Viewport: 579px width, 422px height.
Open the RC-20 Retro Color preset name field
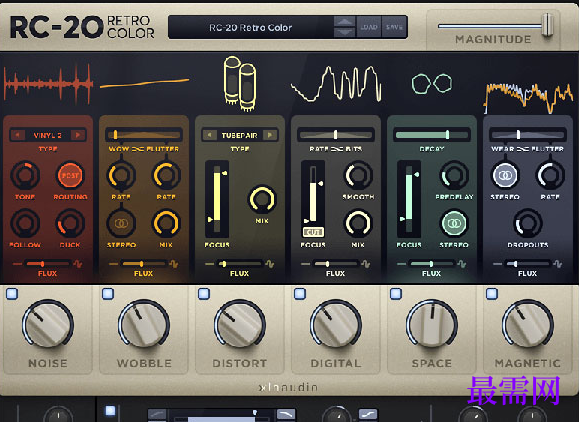tap(251, 27)
